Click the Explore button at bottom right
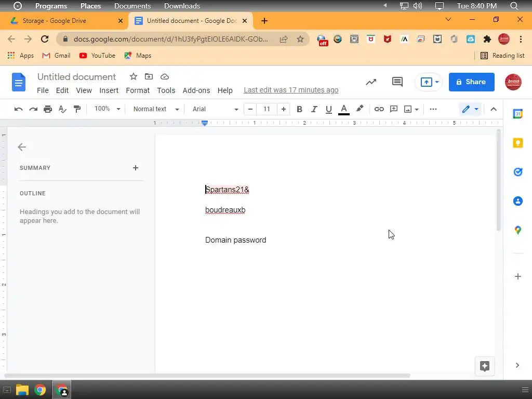The height and width of the screenshot is (399, 532). pyautogui.click(x=485, y=366)
